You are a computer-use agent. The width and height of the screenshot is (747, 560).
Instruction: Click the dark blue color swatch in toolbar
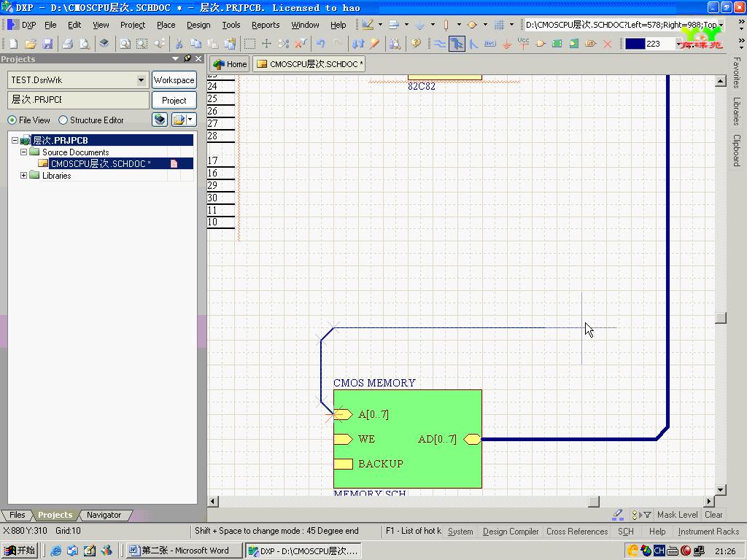point(635,44)
